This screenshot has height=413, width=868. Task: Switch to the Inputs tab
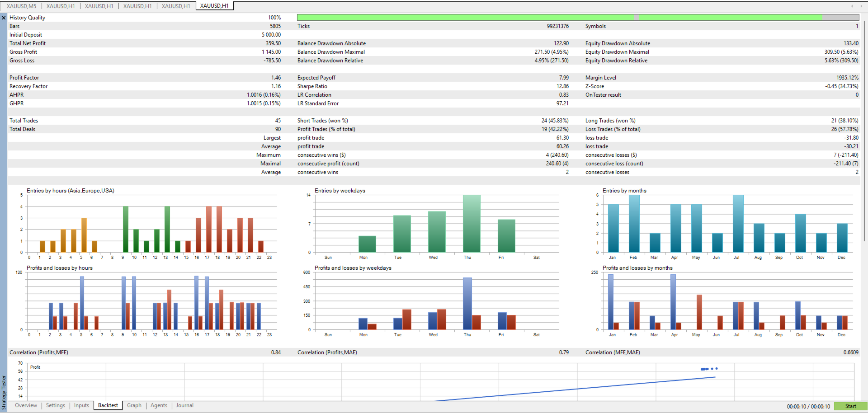(82, 405)
